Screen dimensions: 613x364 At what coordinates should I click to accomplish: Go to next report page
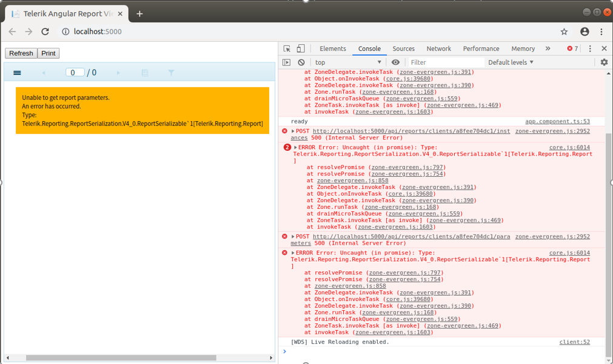click(118, 73)
